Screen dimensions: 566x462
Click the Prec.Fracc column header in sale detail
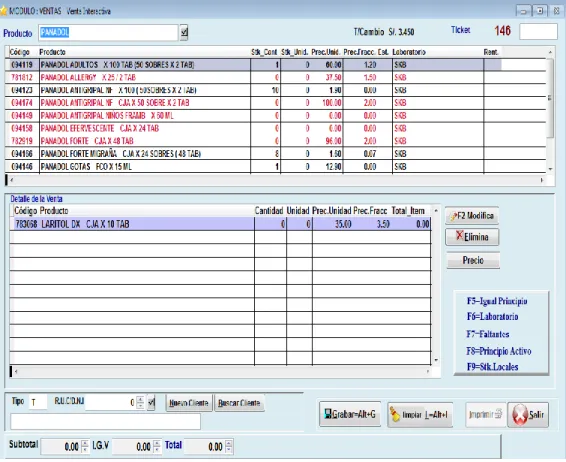tap(370, 211)
